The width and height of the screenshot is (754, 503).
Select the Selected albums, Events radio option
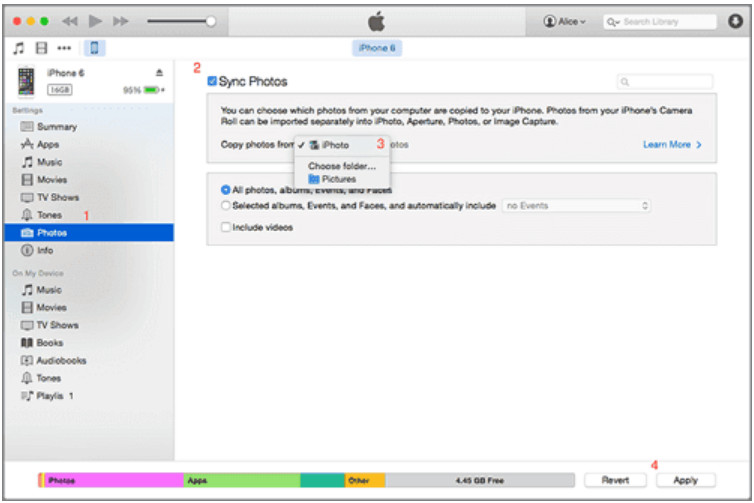(226, 206)
